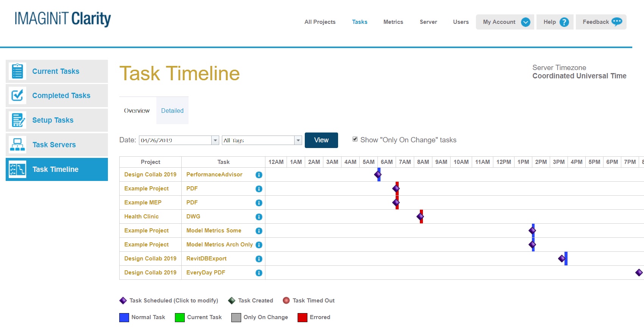Open the Metrics menu
644x332 pixels.
393,22
